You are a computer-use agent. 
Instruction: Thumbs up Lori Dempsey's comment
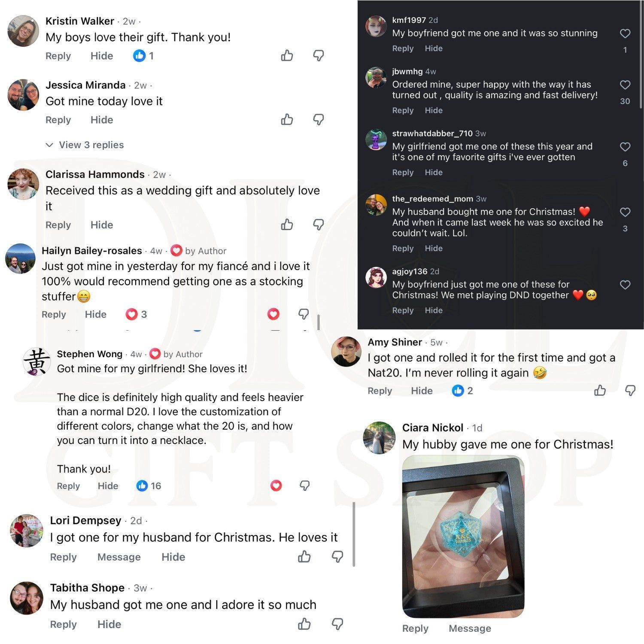point(304,556)
